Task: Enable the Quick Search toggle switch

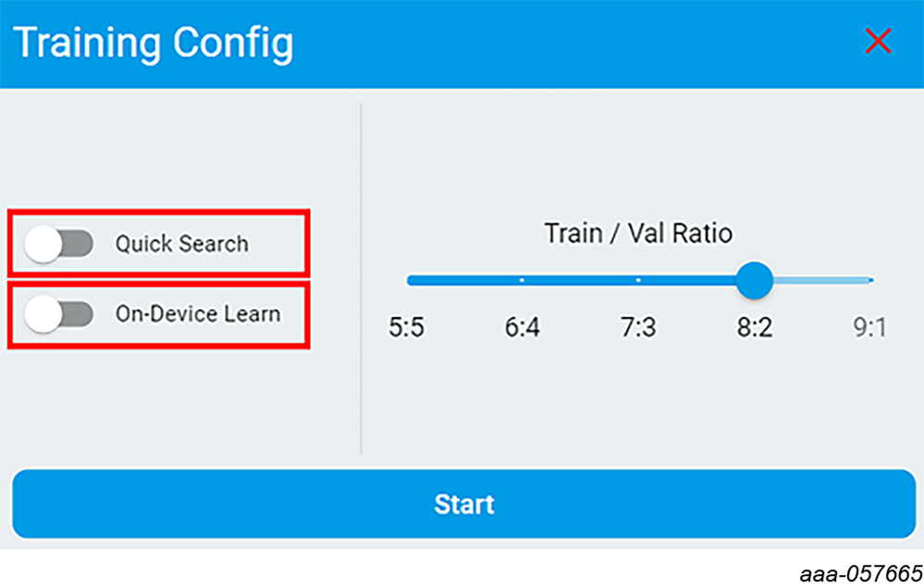Action: pyautogui.click(x=59, y=244)
